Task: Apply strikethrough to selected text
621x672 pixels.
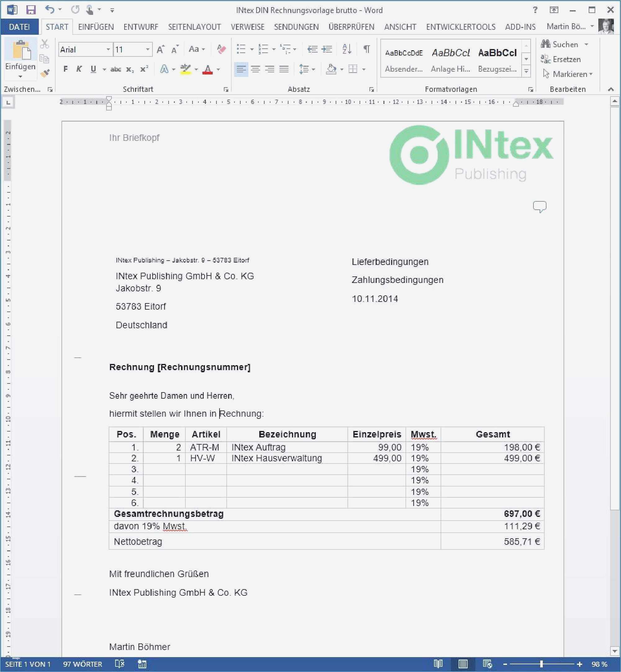Action: tap(115, 69)
